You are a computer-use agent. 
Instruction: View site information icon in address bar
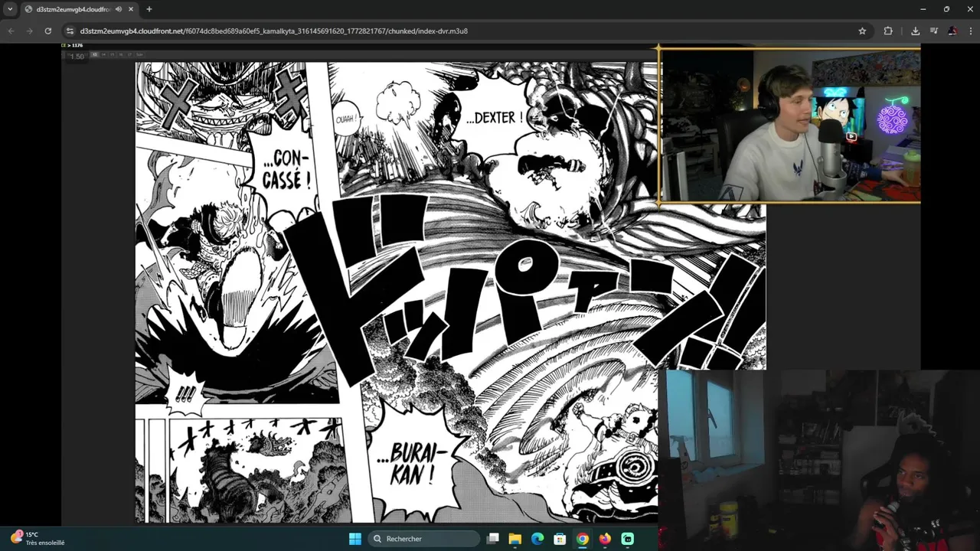[x=70, y=31]
